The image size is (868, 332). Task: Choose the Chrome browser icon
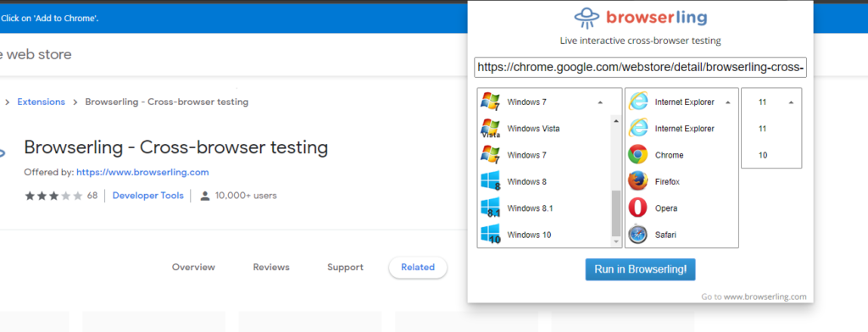pyautogui.click(x=637, y=155)
